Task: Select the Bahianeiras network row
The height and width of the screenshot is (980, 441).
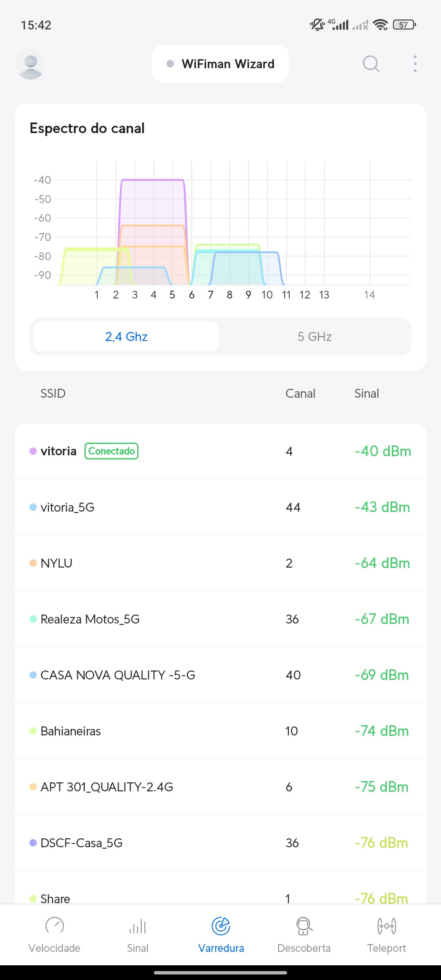Action: pyautogui.click(x=220, y=731)
